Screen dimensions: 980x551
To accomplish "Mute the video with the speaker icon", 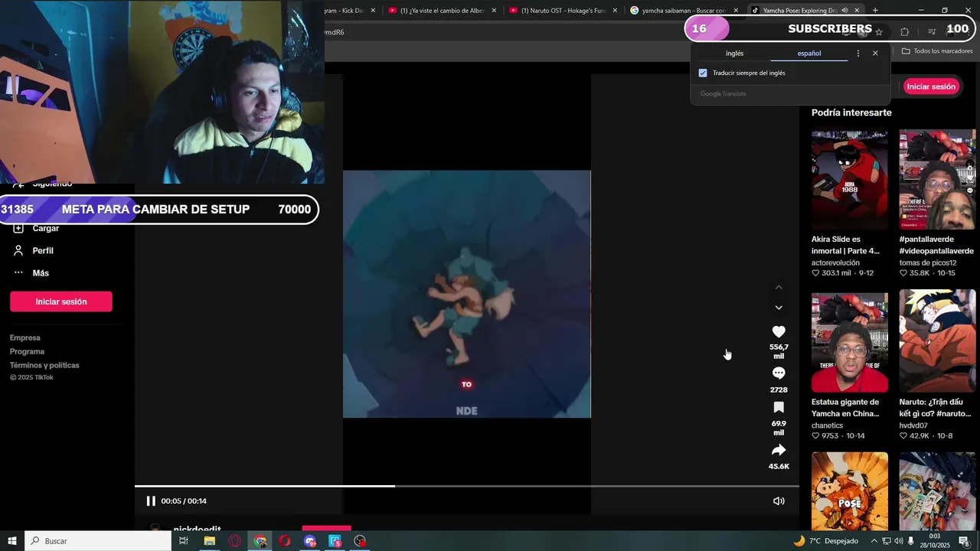I will pyautogui.click(x=779, y=501).
